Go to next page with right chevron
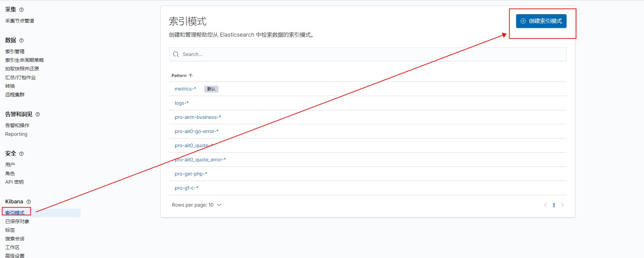This screenshot has height=258, width=644. click(x=562, y=205)
